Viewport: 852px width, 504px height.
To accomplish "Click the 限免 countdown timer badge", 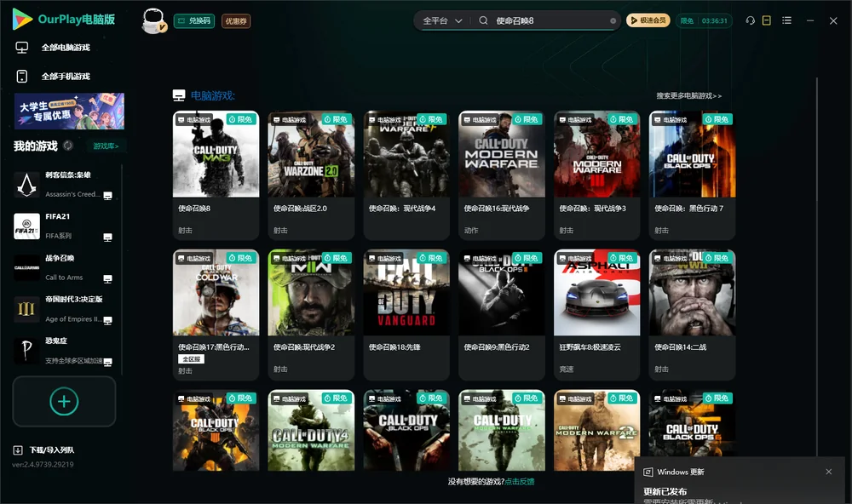I will (704, 20).
